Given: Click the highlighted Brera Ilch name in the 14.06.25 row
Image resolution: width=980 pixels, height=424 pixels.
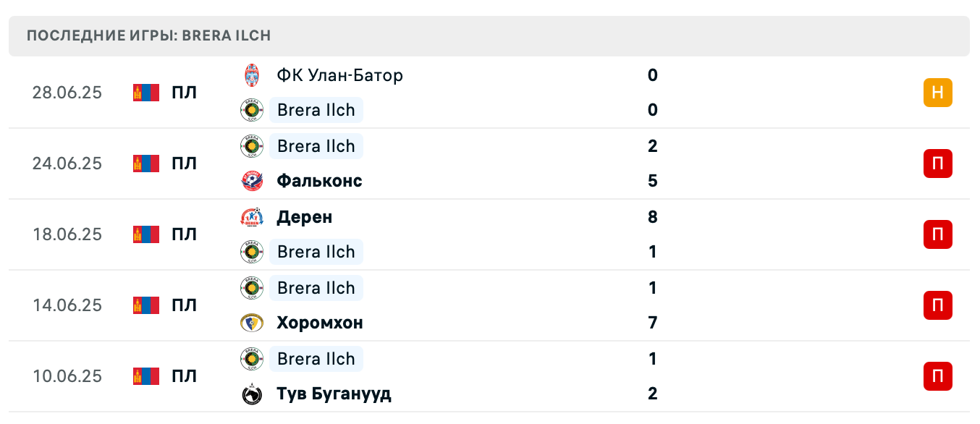Looking at the screenshot, I should tap(316, 288).
